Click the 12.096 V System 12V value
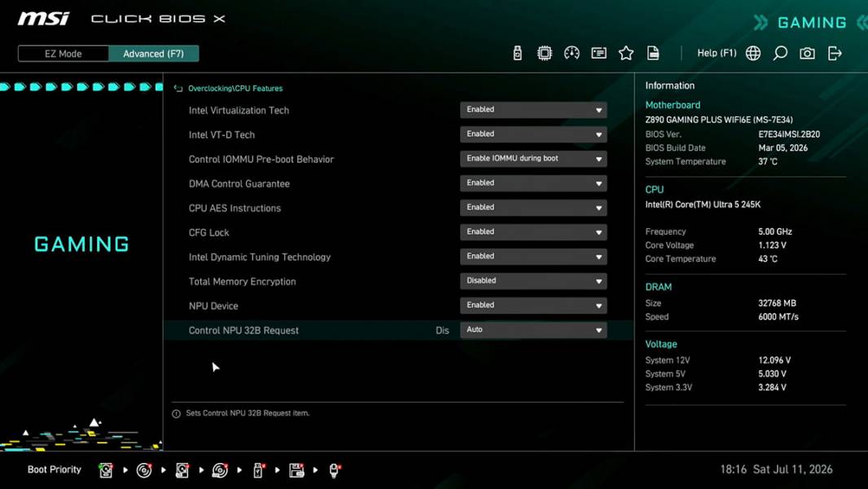Image resolution: width=868 pixels, height=489 pixels. tap(774, 360)
